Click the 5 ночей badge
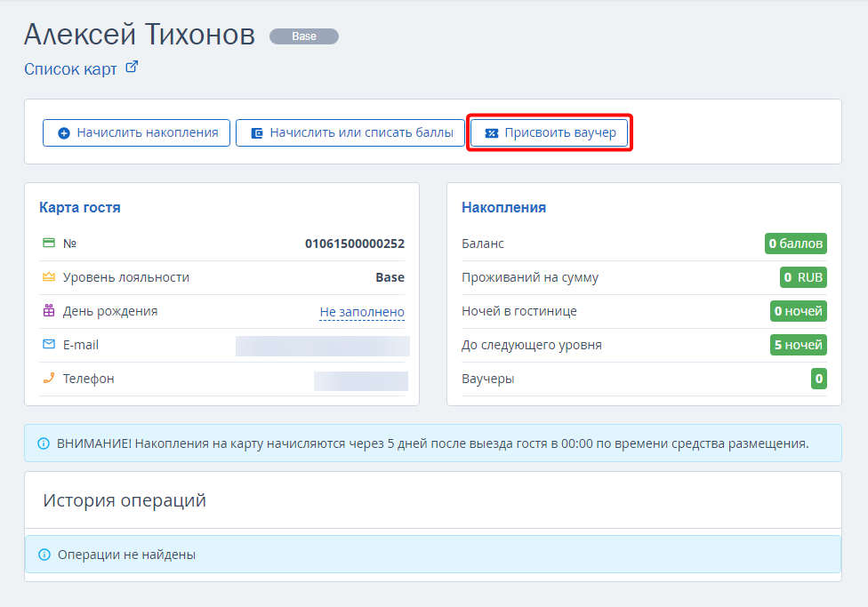 pyautogui.click(x=799, y=345)
